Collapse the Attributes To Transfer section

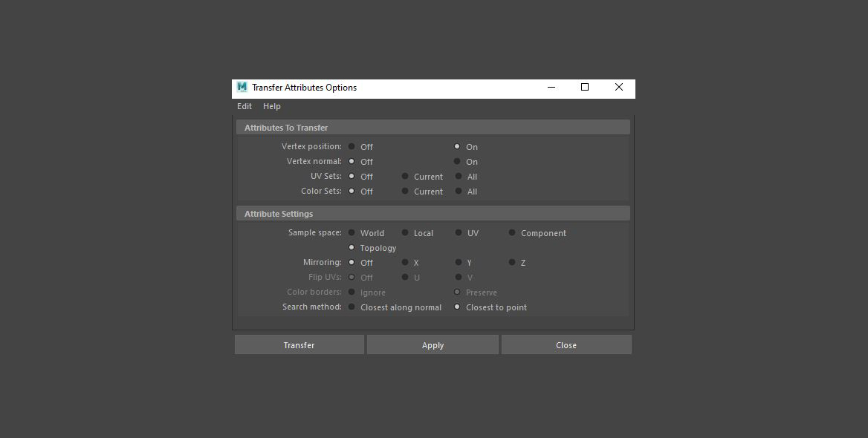[433, 127]
